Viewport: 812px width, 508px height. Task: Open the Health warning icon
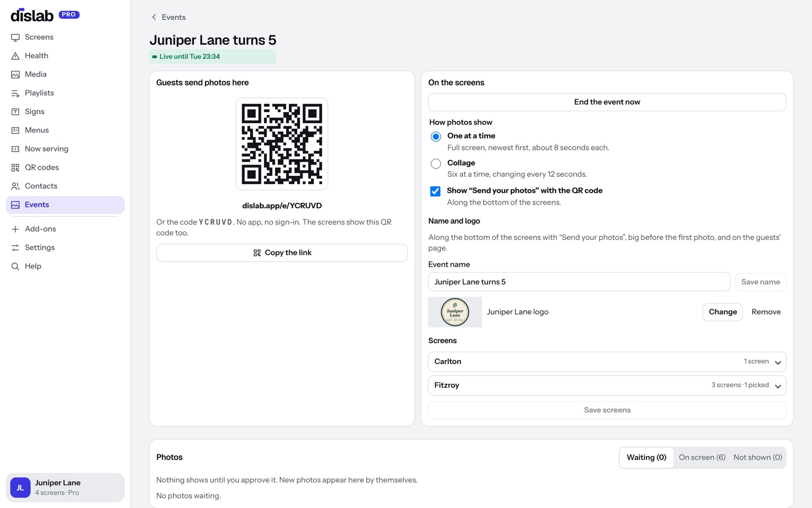15,56
